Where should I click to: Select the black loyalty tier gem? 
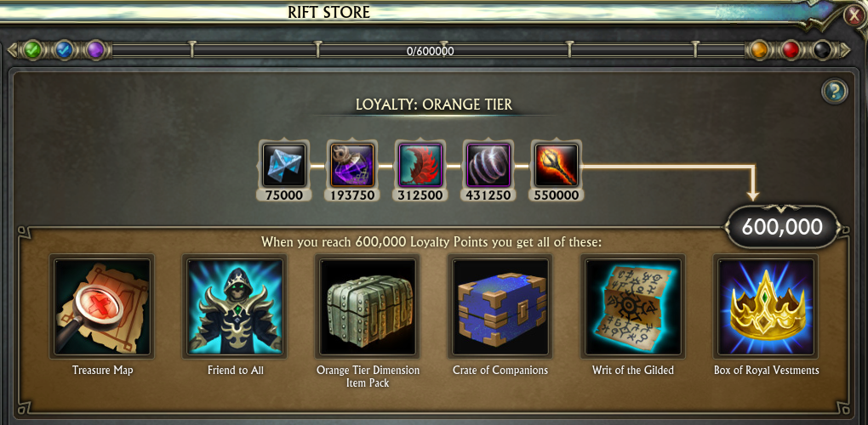click(823, 51)
